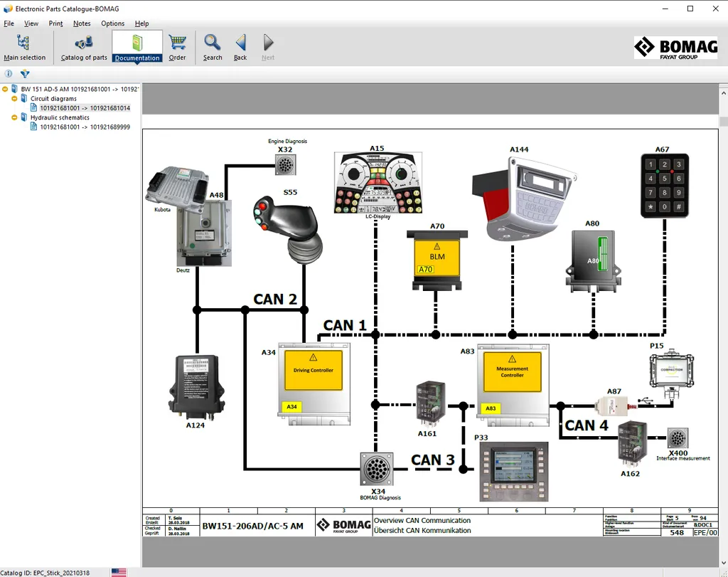Click the Übersicht CAN Kommunikation text

422,531
